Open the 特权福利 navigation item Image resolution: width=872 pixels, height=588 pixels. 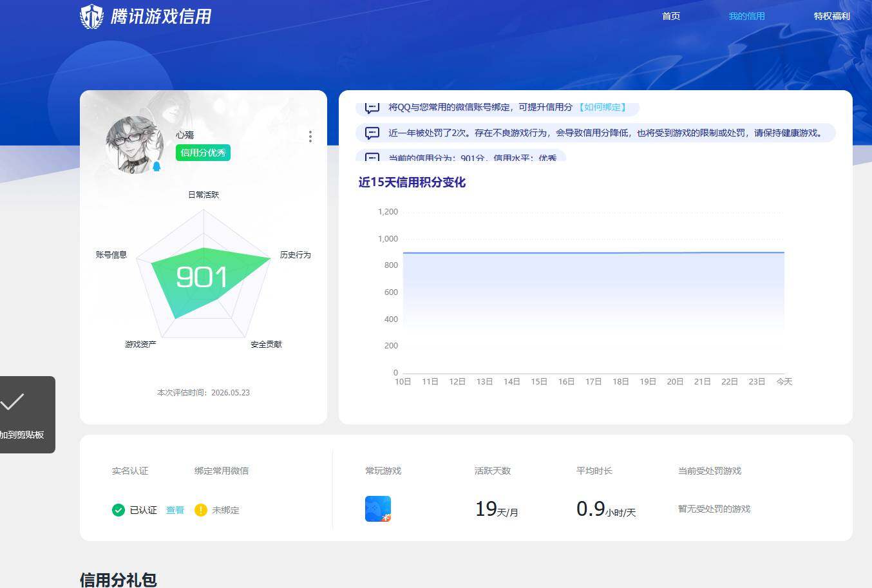click(831, 16)
